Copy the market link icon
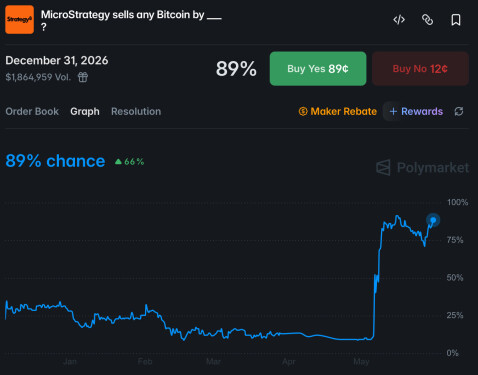This screenshot has width=478, height=375. (427, 20)
